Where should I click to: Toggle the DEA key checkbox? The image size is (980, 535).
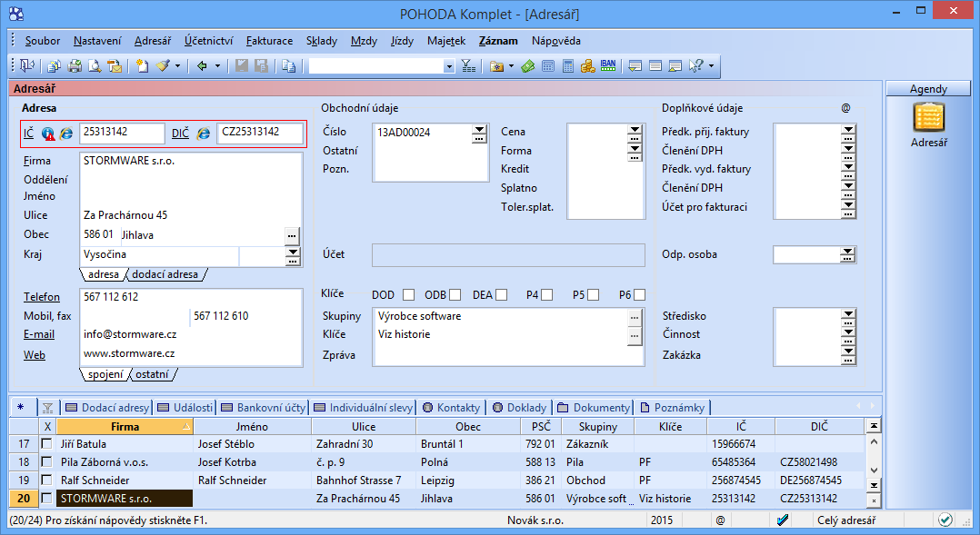(x=501, y=294)
